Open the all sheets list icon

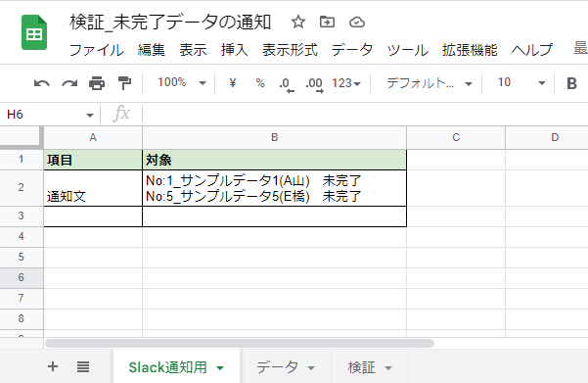point(83,367)
